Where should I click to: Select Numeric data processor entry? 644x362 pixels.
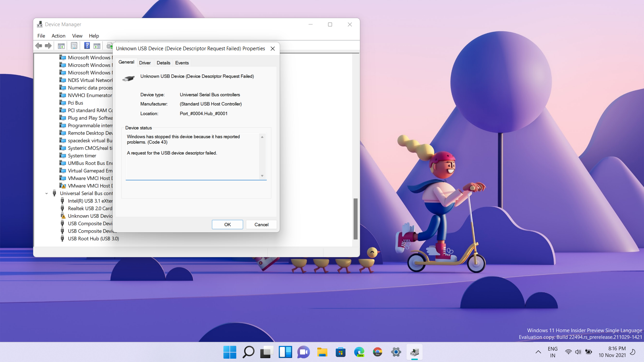(x=87, y=88)
